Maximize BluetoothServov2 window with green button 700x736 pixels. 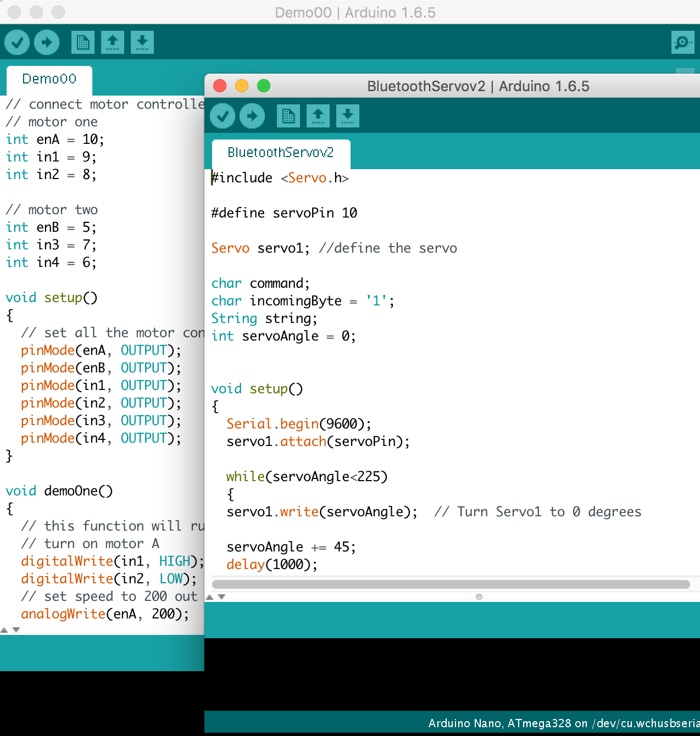pyautogui.click(x=264, y=86)
